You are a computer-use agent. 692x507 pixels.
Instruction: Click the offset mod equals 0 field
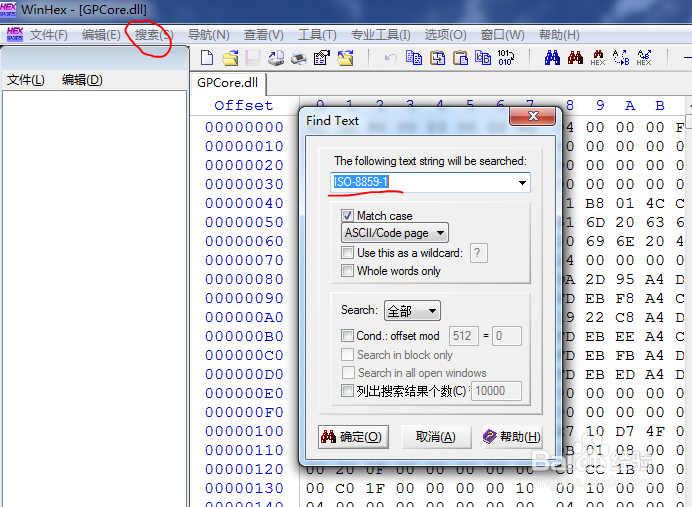pyautogui.click(x=507, y=336)
